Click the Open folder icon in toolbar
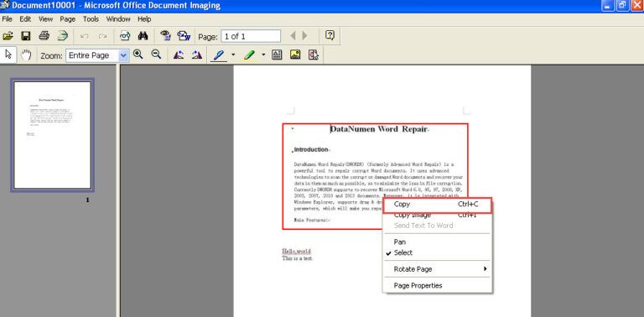 pyautogui.click(x=8, y=36)
